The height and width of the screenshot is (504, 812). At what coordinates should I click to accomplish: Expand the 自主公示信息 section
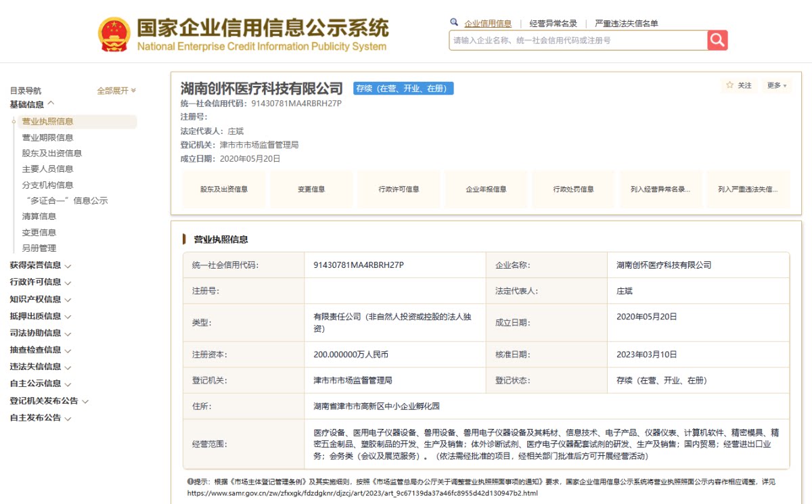point(41,384)
